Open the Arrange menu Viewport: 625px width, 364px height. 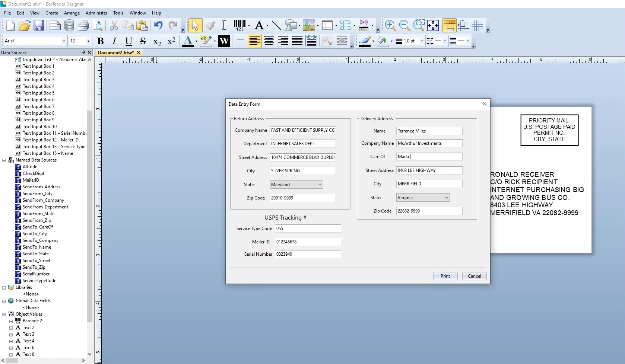[x=72, y=13]
